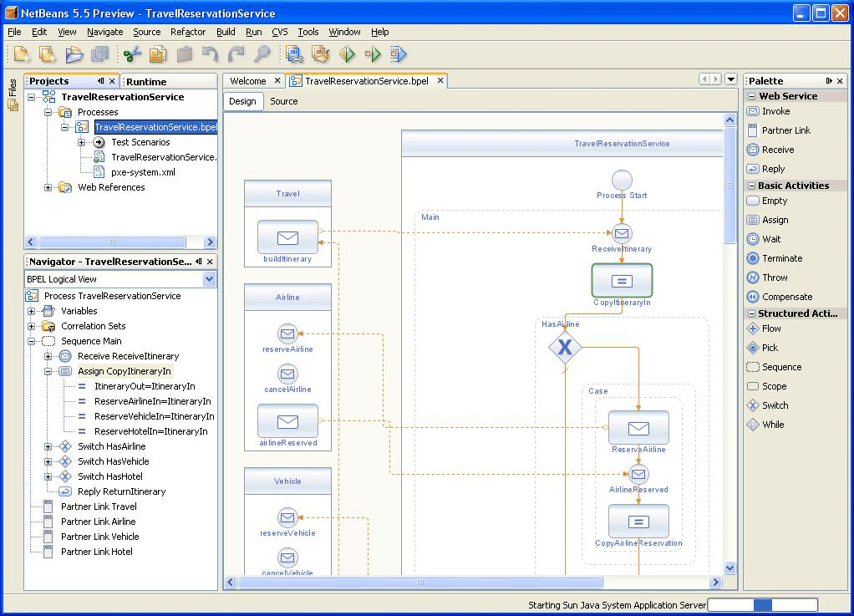Click the HasAirline switch X diamond
Screen dimensions: 854x616
tap(565, 347)
